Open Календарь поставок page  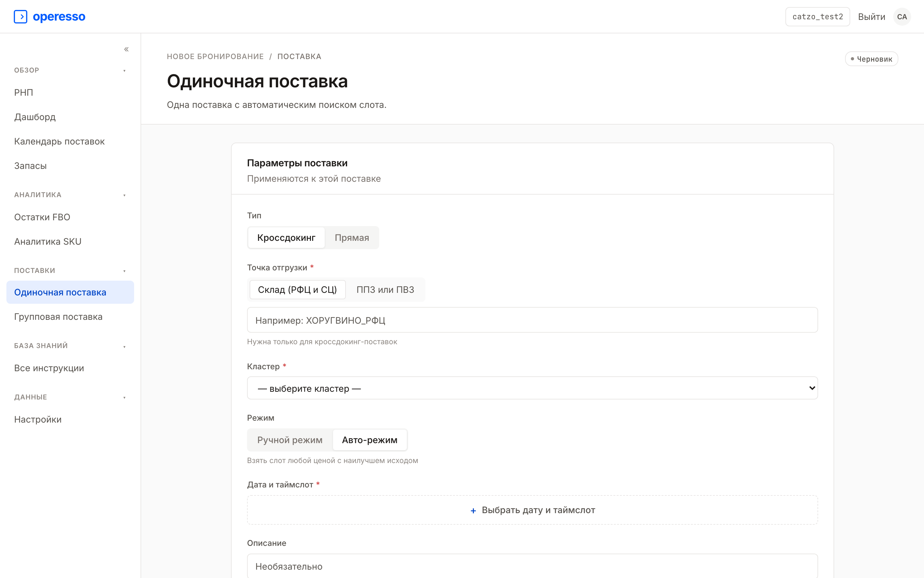point(70,141)
